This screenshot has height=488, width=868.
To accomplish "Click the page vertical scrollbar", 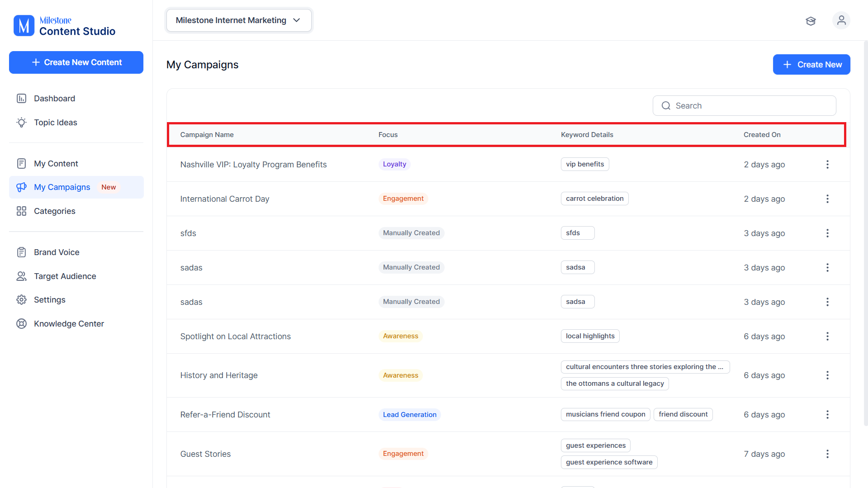I will pos(866,233).
